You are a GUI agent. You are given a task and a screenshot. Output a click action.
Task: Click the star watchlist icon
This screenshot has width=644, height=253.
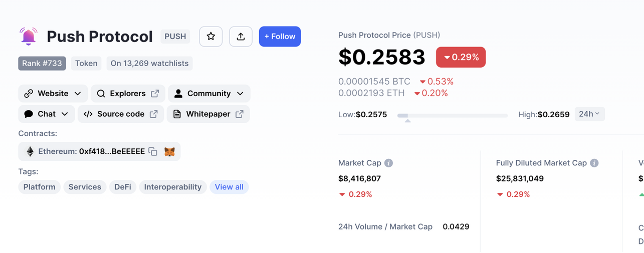tap(210, 37)
